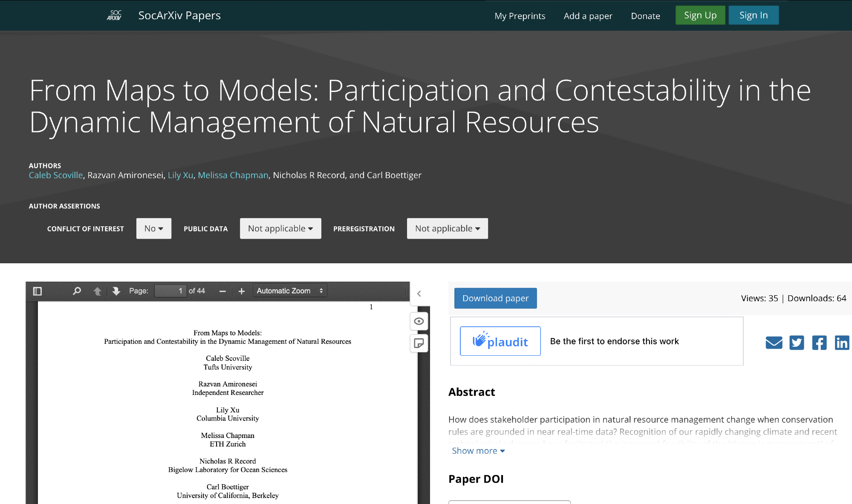Zoom in on the PDF document
This screenshot has height=504, width=852.
point(242,291)
